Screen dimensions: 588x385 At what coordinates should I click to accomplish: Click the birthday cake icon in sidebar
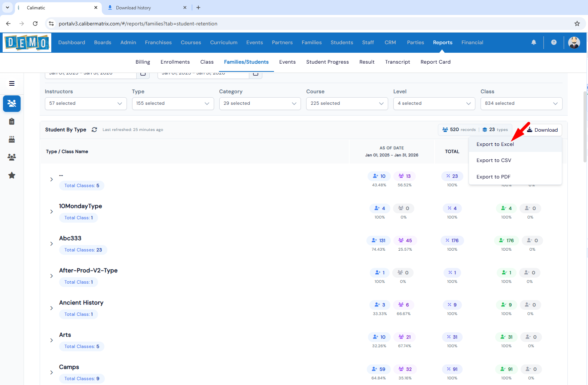12,139
